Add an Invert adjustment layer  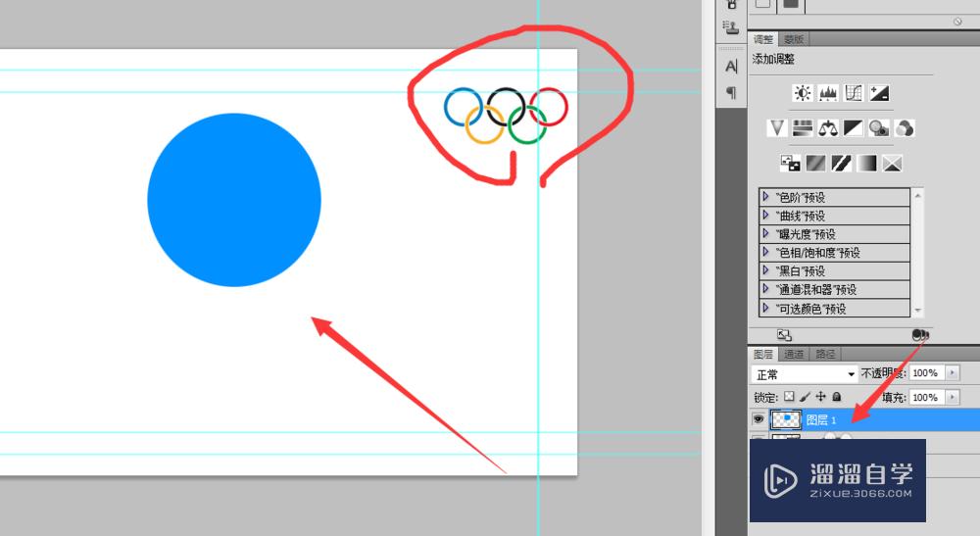point(790,163)
